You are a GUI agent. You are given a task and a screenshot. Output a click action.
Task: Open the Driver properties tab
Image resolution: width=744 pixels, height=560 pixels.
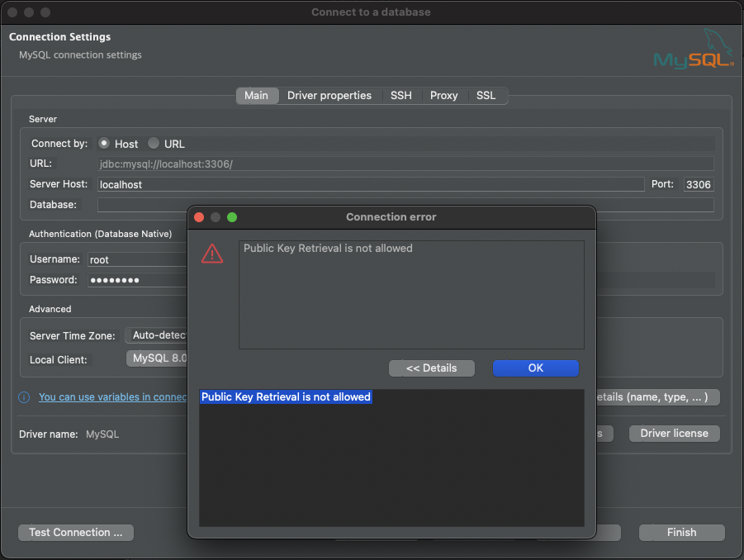[329, 95]
